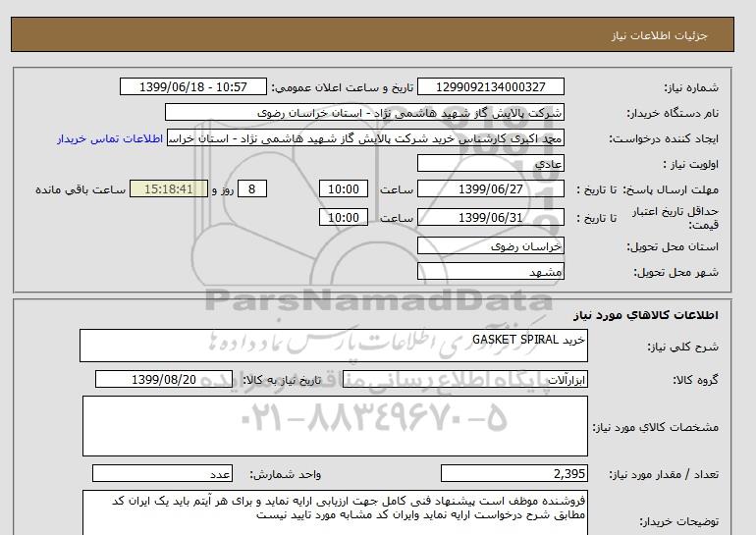Select the label مهلت ارسال پاسخ
Viewport: 756px width, 535px height.
pos(671,189)
